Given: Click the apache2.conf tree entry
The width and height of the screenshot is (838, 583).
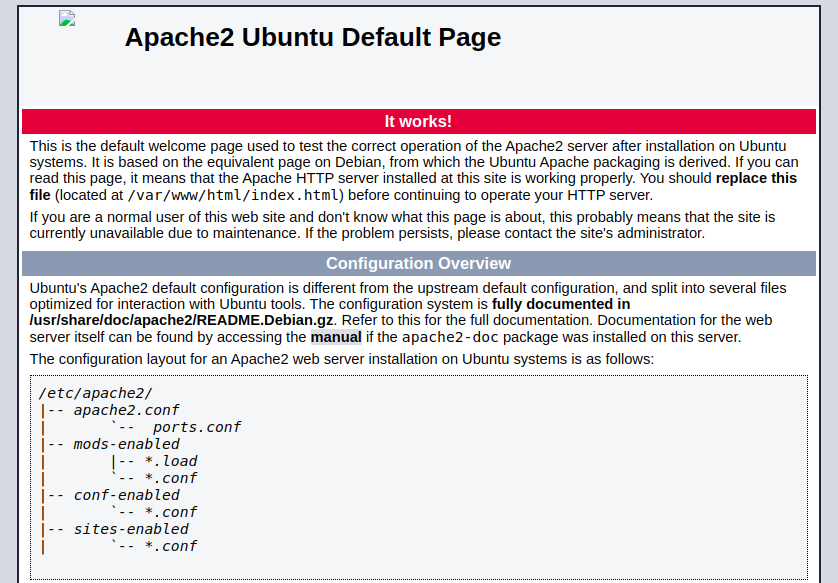Looking at the screenshot, I should [126, 410].
